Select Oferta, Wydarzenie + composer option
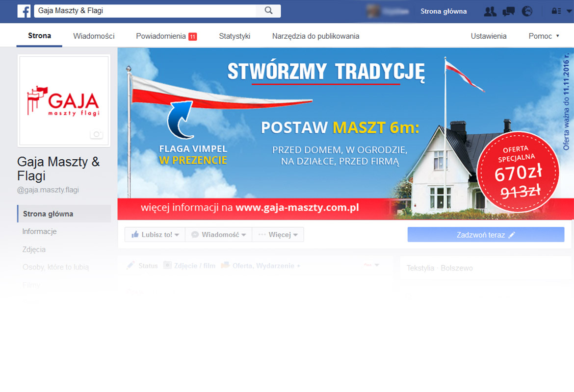 [x=261, y=266]
